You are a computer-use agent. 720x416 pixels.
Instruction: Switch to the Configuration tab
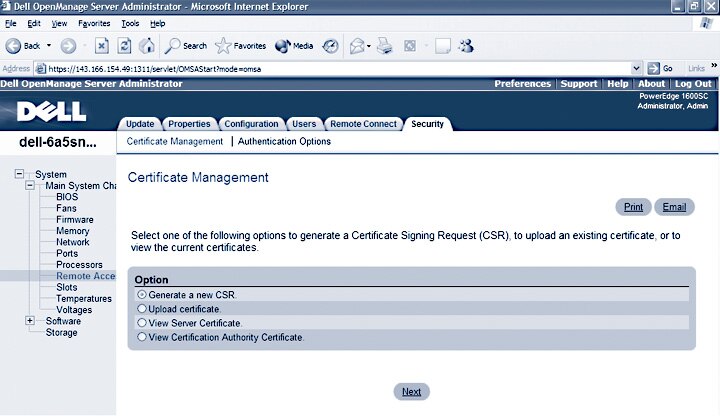pyautogui.click(x=251, y=124)
